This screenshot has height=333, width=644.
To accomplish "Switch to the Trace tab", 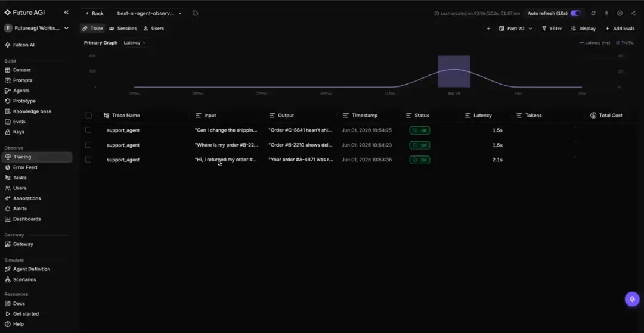I will (x=92, y=29).
